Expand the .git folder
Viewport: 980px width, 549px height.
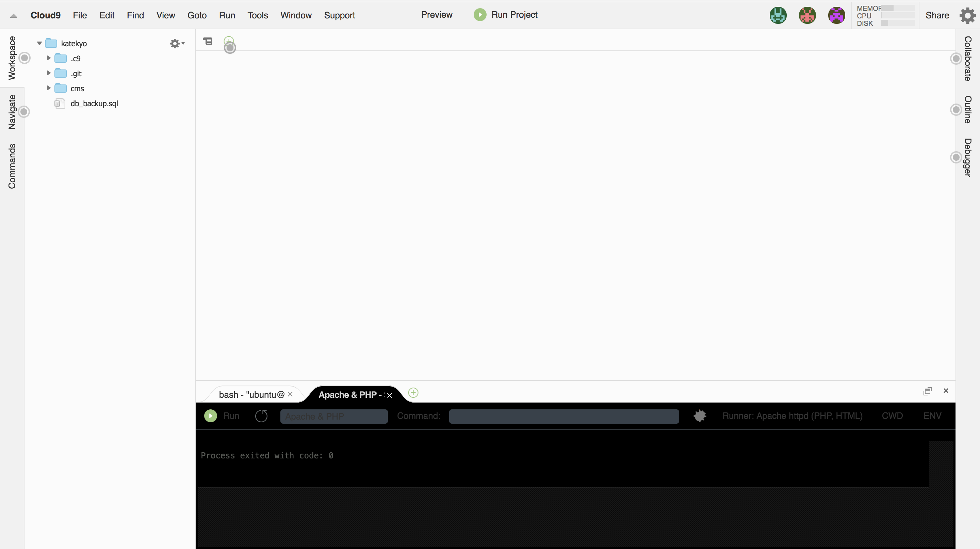pos(48,73)
